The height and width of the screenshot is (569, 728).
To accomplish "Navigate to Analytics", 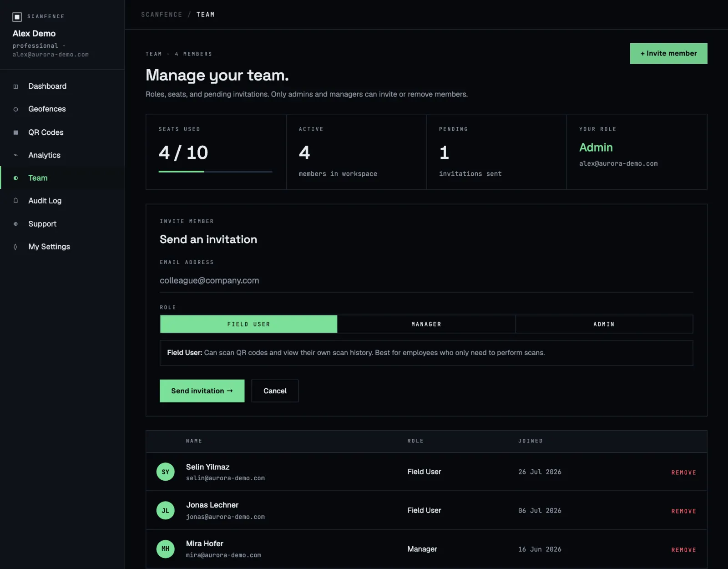I will point(62,155).
